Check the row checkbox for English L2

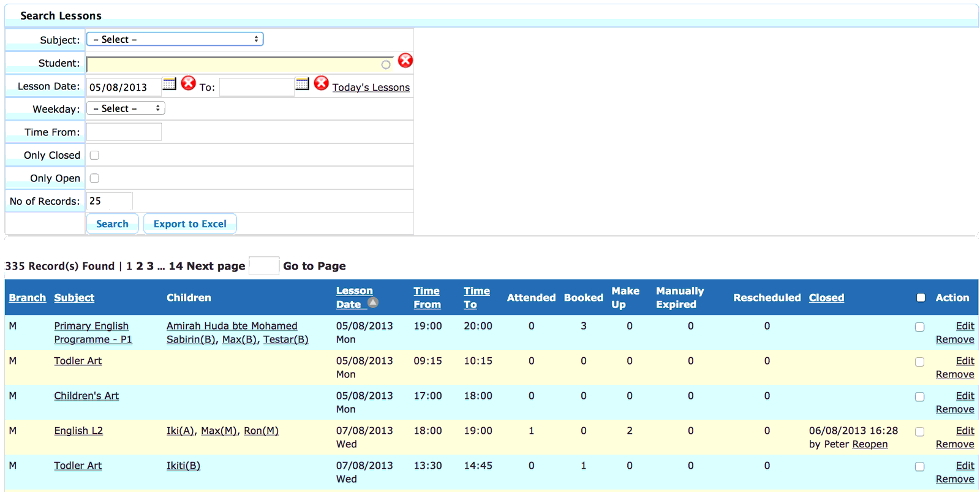919,432
